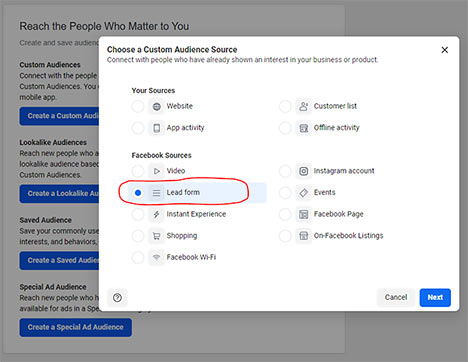Click the 'Instagram account' label text
468x362 pixels.
(x=344, y=171)
